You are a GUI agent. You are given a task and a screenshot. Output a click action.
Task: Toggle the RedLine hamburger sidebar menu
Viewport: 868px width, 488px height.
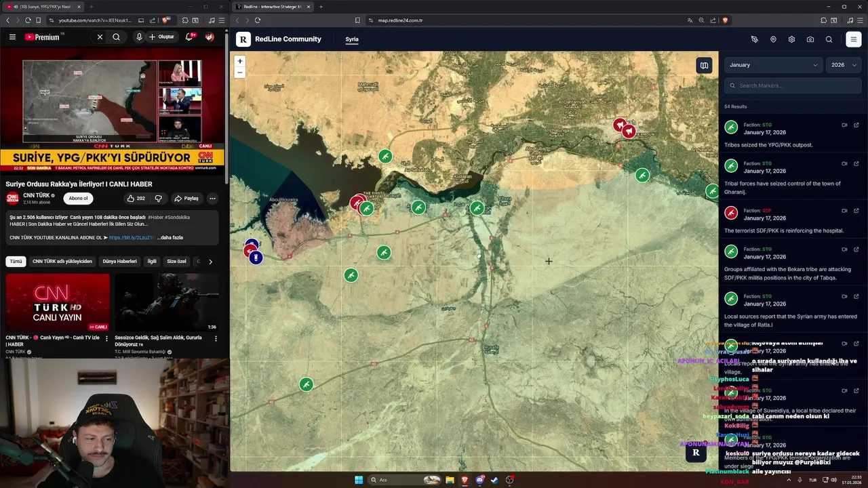pos(854,39)
